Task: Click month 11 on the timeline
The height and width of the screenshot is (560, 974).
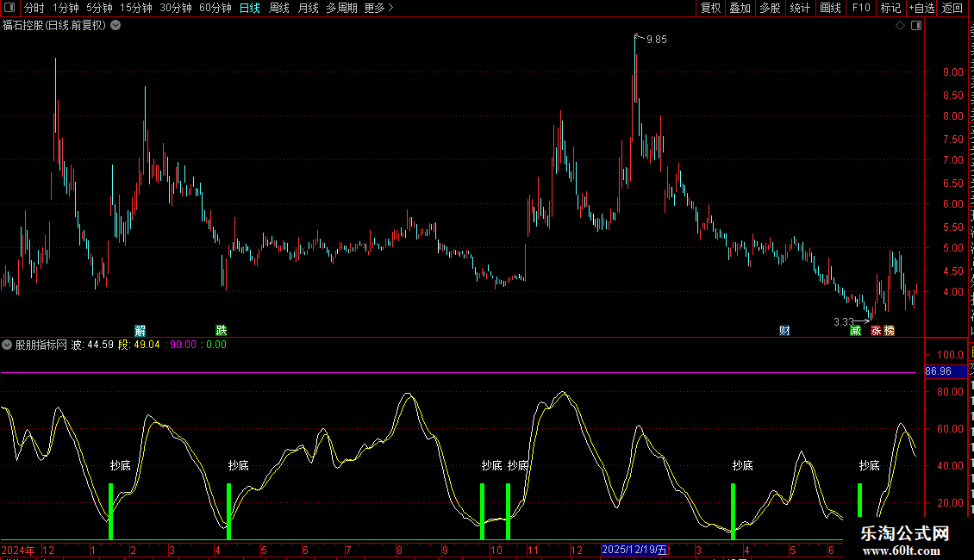Action: tap(533, 550)
